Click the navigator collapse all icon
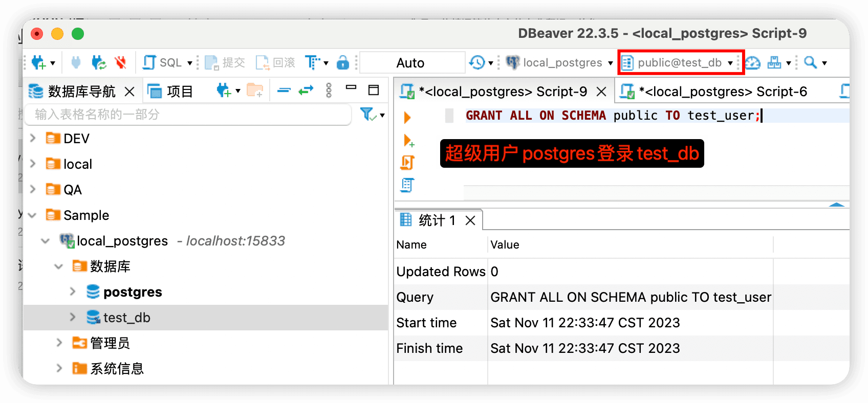 click(x=284, y=91)
